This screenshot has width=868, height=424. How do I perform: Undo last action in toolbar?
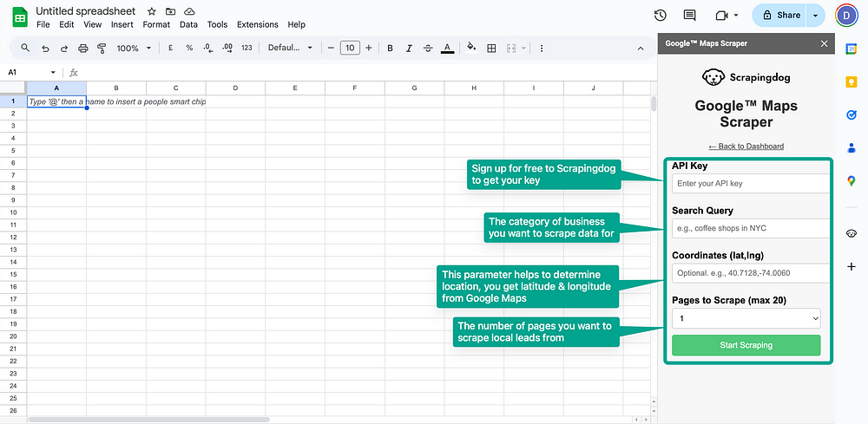[45, 48]
